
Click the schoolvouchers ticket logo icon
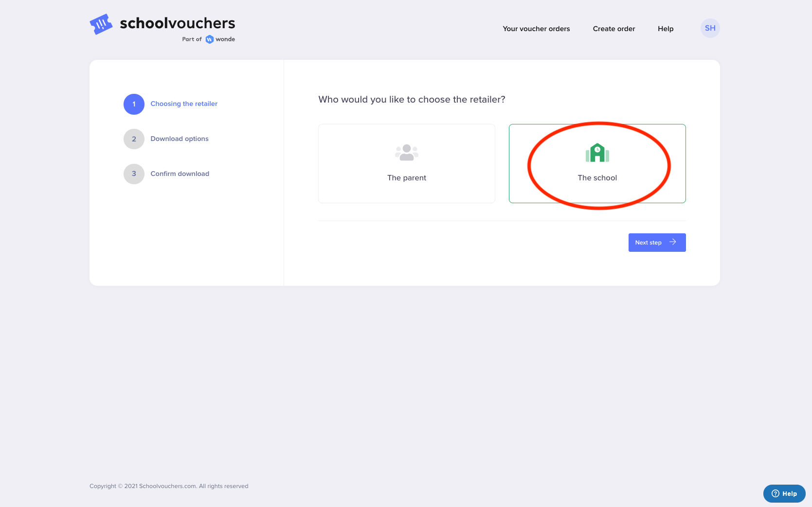coord(101,24)
